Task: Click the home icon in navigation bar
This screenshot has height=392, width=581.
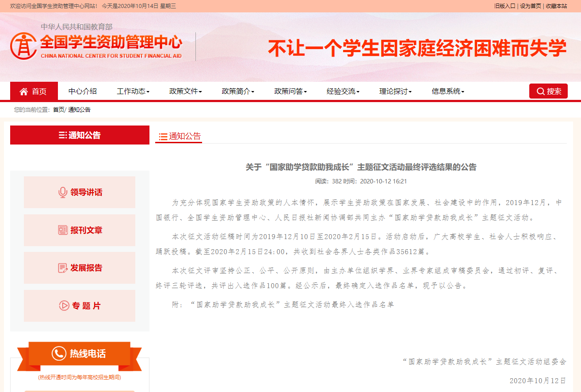Action: pos(24,91)
